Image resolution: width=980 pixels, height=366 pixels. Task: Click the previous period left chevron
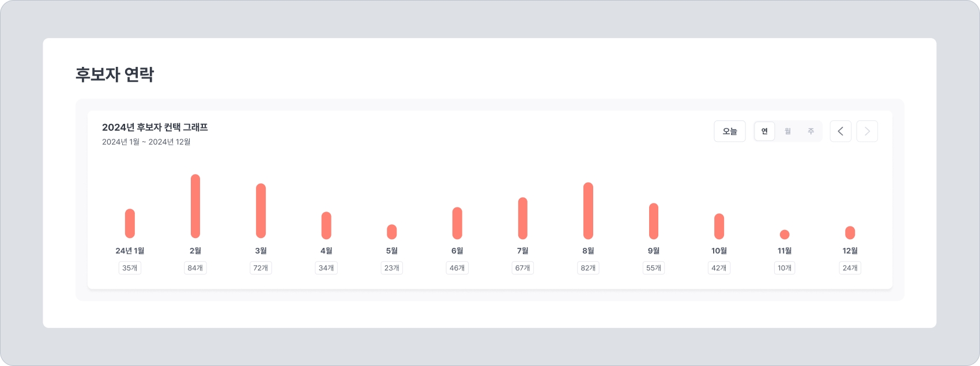tap(840, 131)
